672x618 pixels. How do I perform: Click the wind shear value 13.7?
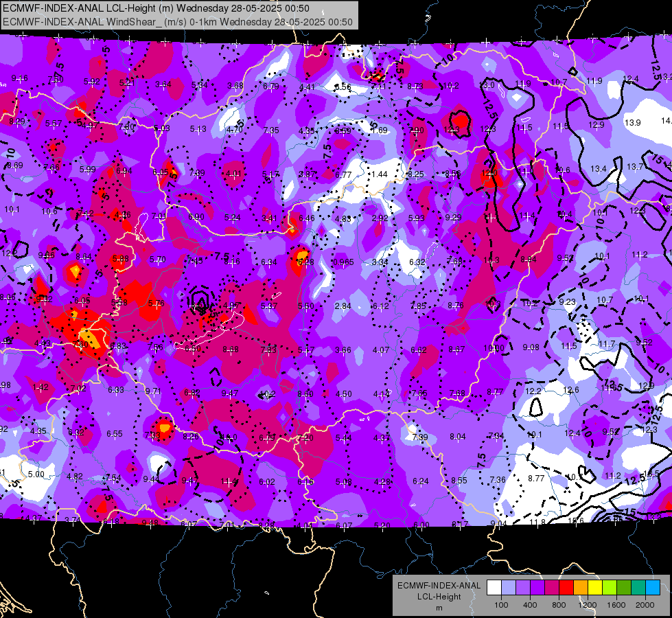(x=635, y=166)
